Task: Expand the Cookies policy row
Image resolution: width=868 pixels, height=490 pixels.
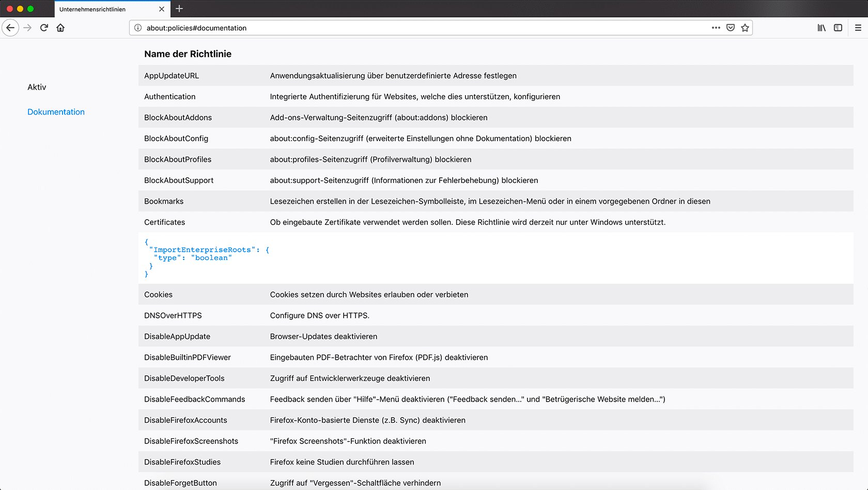Action: [158, 295]
